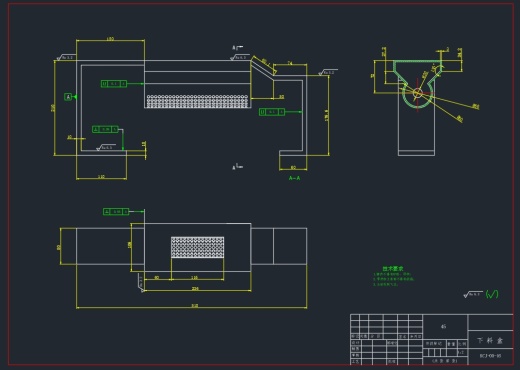Click the left flatness tolerance frame in the section view
The height and width of the screenshot is (370, 520).
pos(114,84)
